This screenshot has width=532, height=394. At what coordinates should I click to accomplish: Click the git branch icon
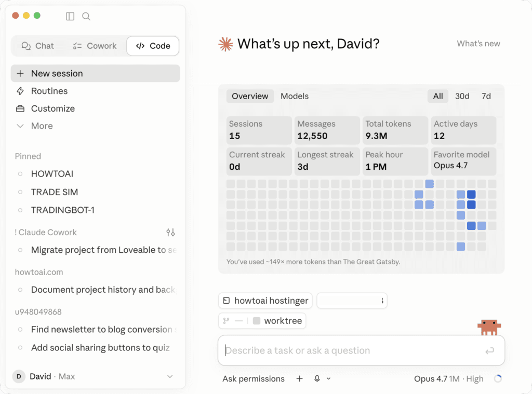pyautogui.click(x=227, y=321)
